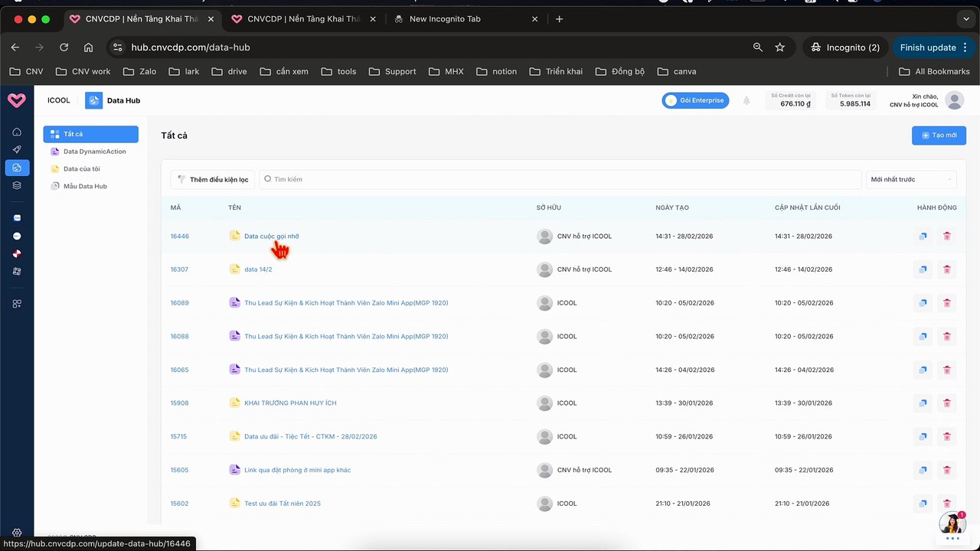Delete row 16446 with trash icon
This screenshot has width=980, height=551.
tap(947, 236)
